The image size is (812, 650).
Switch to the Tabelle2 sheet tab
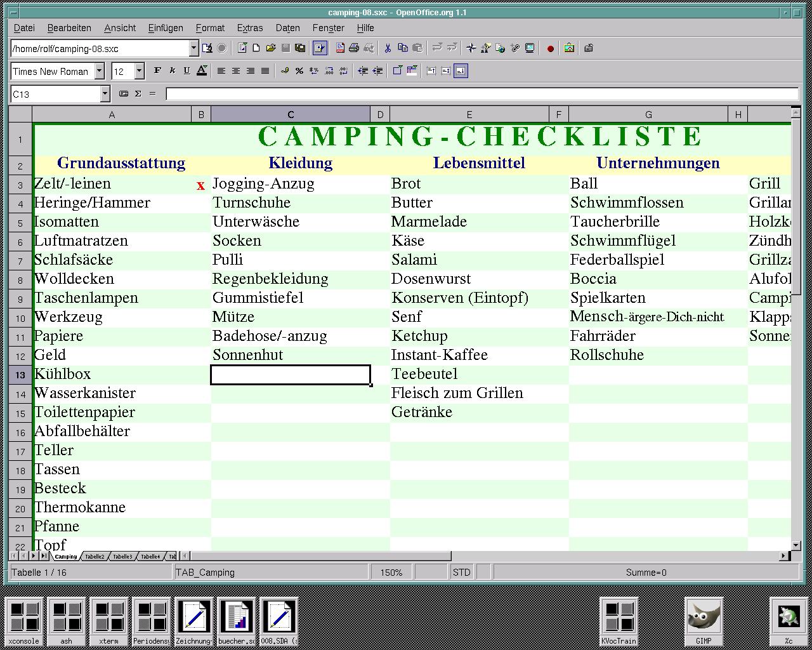pos(95,557)
